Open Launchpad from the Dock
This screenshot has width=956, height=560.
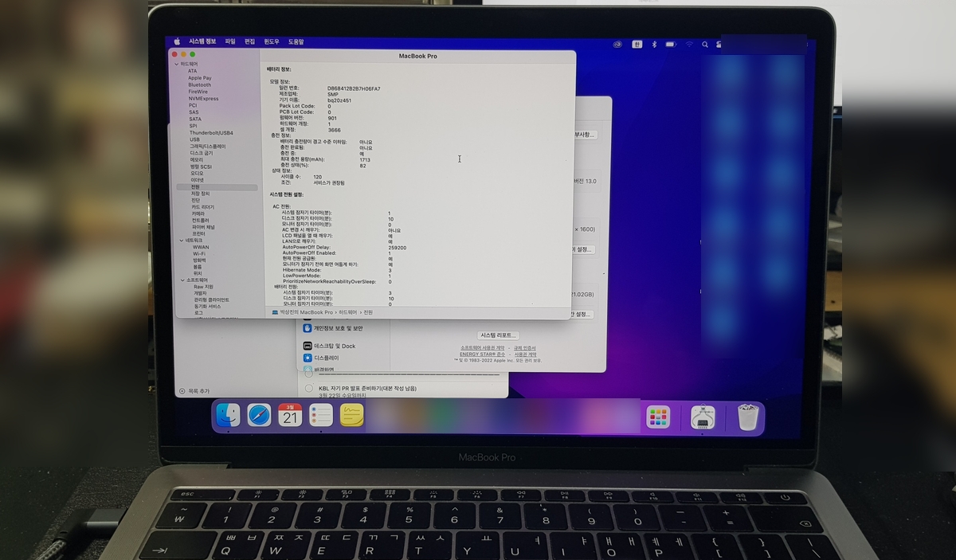click(x=658, y=417)
